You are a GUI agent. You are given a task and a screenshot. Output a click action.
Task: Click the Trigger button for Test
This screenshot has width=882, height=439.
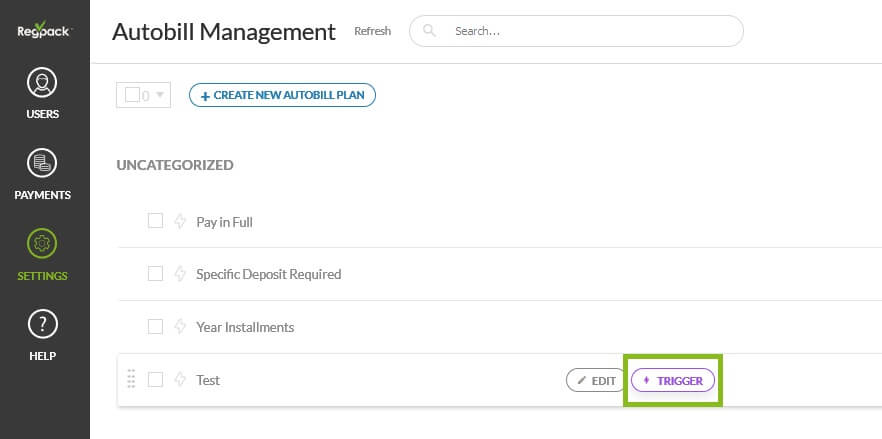pos(673,380)
